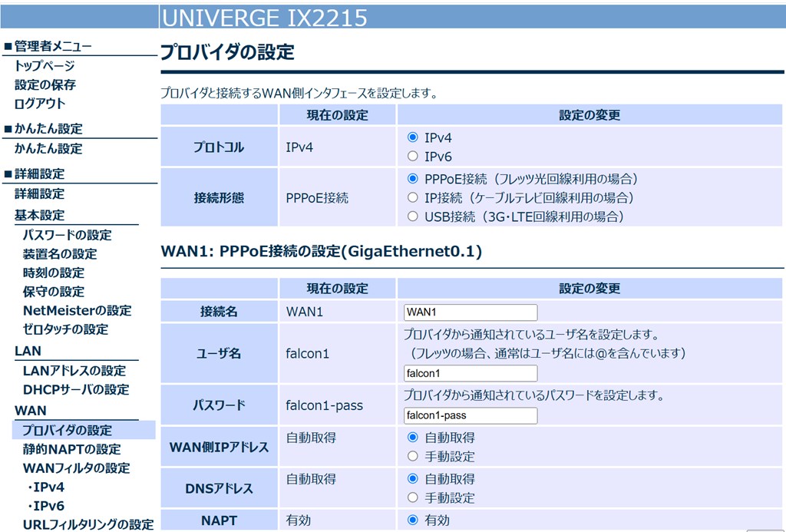The image size is (786, 532).
Task: Open 静的NAPTの設定 page
Action: coord(71,449)
